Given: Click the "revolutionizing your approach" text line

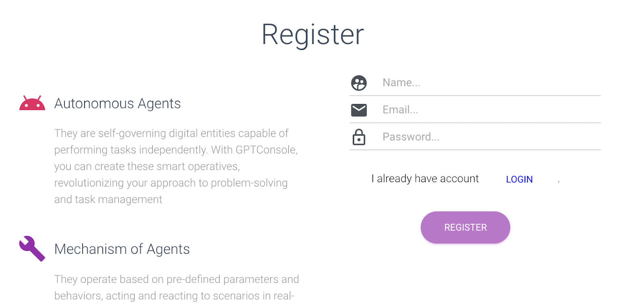Looking at the screenshot, I should (x=171, y=183).
